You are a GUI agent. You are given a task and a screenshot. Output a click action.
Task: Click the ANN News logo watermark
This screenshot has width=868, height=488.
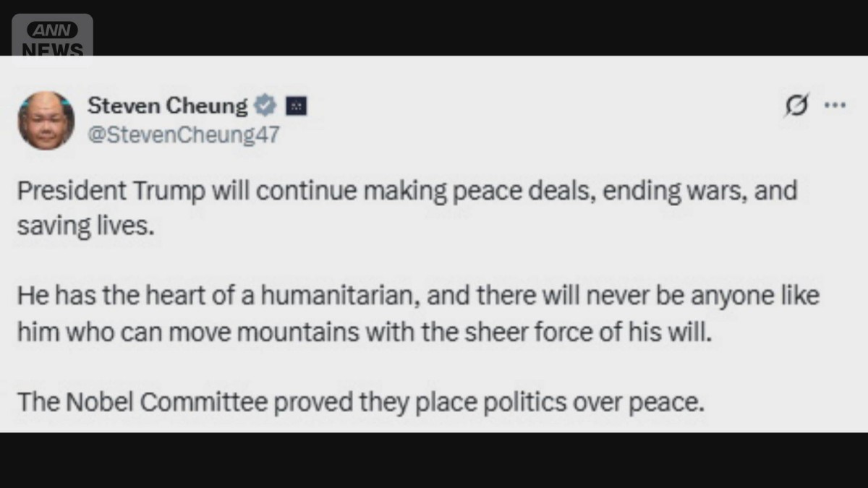pos(52,40)
